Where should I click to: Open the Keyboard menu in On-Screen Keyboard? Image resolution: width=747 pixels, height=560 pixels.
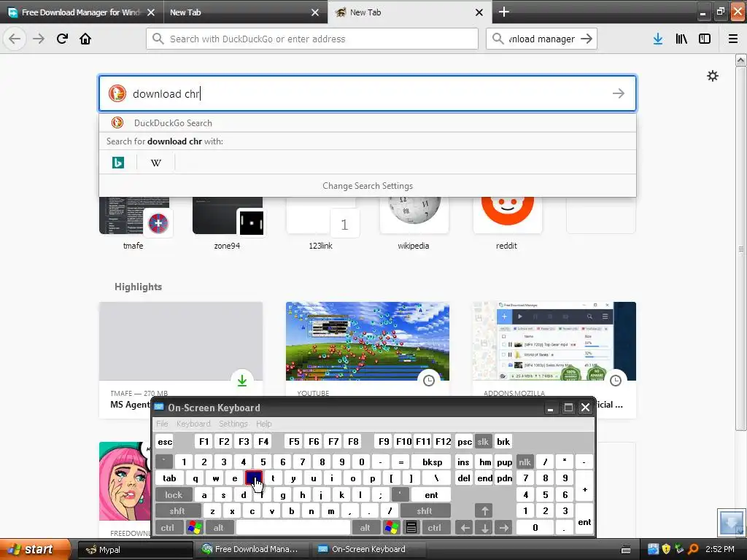pyautogui.click(x=193, y=424)
